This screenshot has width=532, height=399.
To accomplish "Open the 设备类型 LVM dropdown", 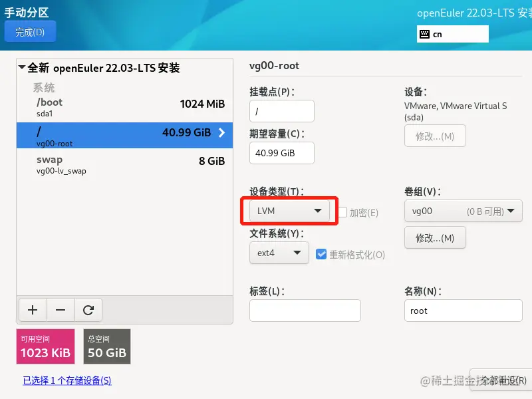I will point(289,211).
